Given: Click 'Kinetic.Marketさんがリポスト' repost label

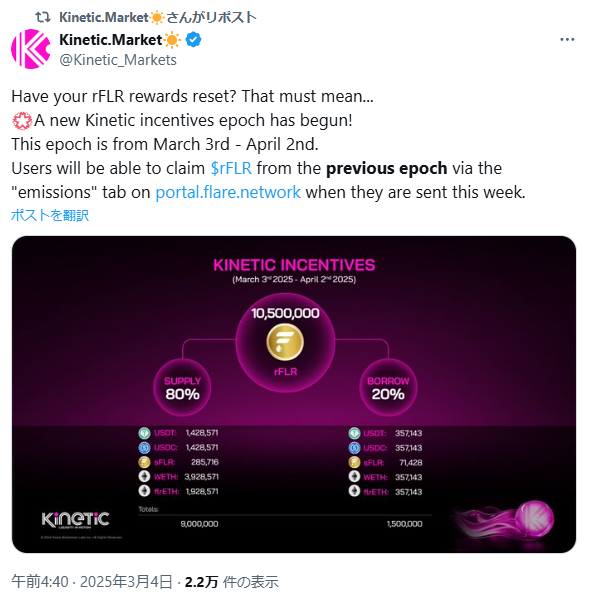Looking at the screenshot, I should click(x=158, y=17).
